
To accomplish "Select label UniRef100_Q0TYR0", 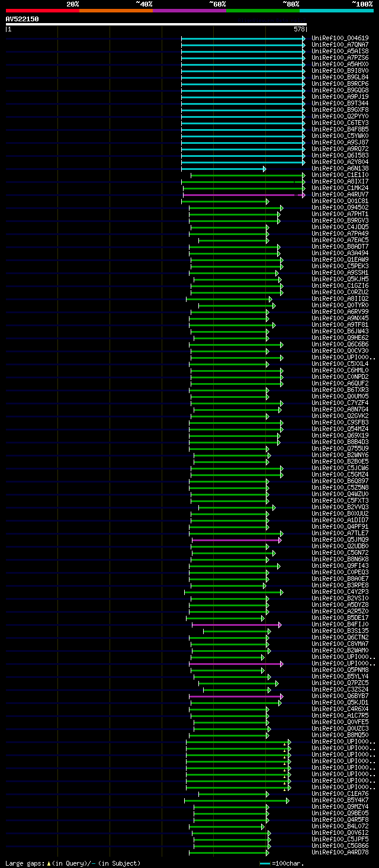I will pos(340,305).
